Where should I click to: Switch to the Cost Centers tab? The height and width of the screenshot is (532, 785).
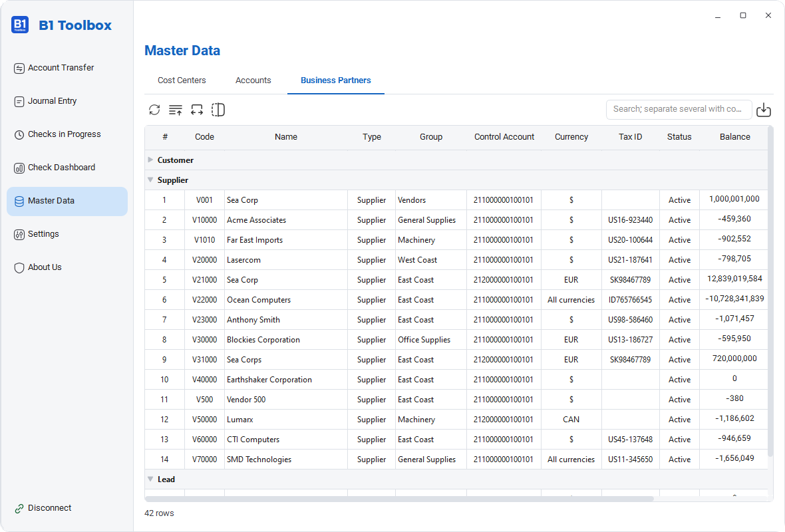tap(182, 80)
